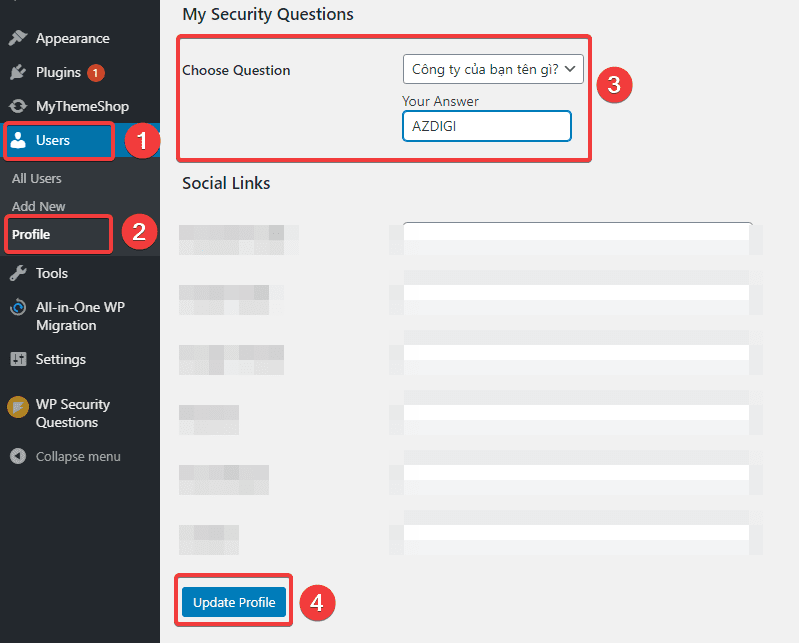
Task: Click the Appearance paintbrush icon
Action: 18,39
